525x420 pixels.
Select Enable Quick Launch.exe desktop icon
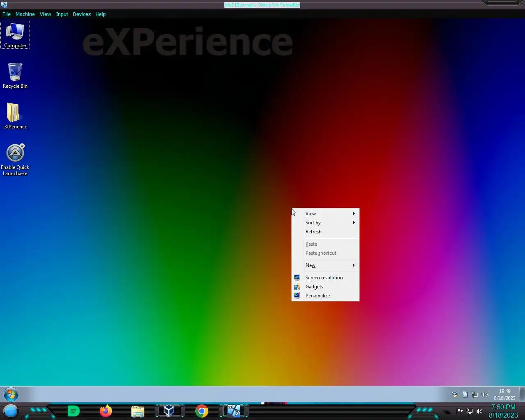pos(15,160)
